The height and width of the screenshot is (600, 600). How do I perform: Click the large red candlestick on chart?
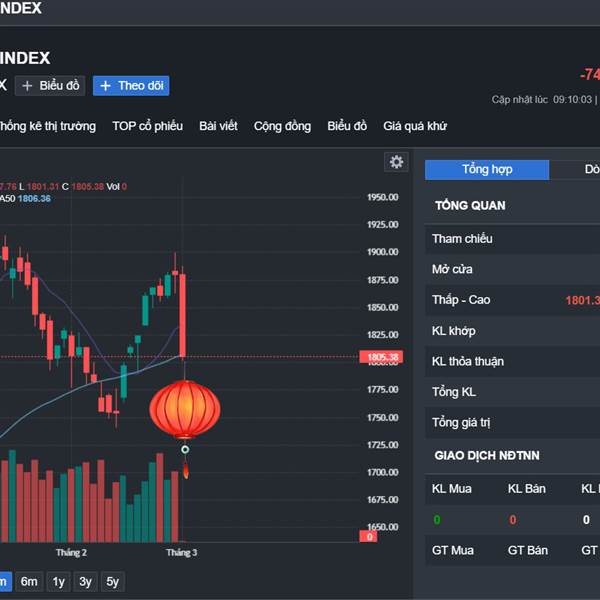(183, 316)
